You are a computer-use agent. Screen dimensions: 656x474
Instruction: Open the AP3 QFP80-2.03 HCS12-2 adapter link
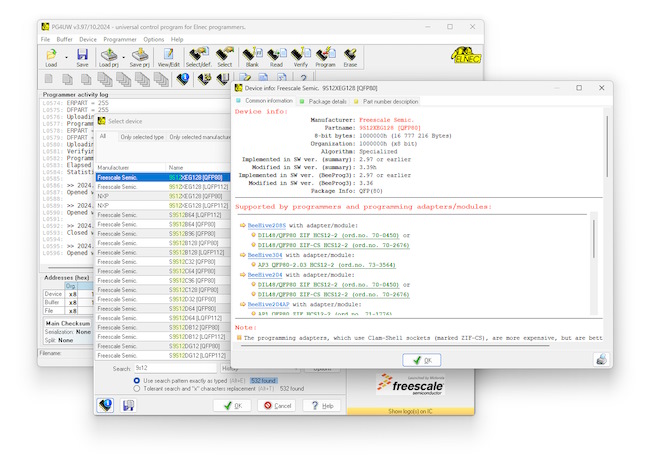tap(326, 265)
